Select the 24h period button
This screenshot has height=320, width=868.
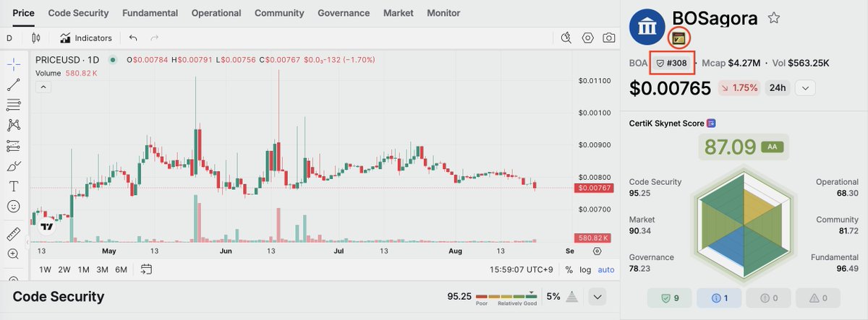(778, 88)
